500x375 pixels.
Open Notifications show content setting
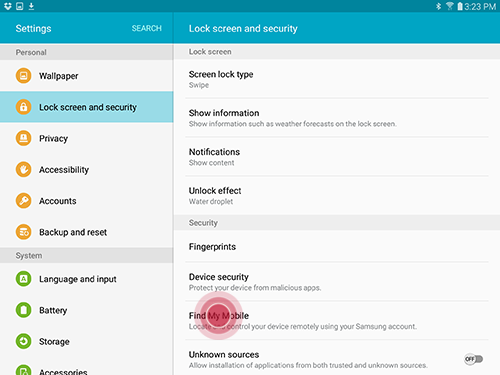click(337, 157)
